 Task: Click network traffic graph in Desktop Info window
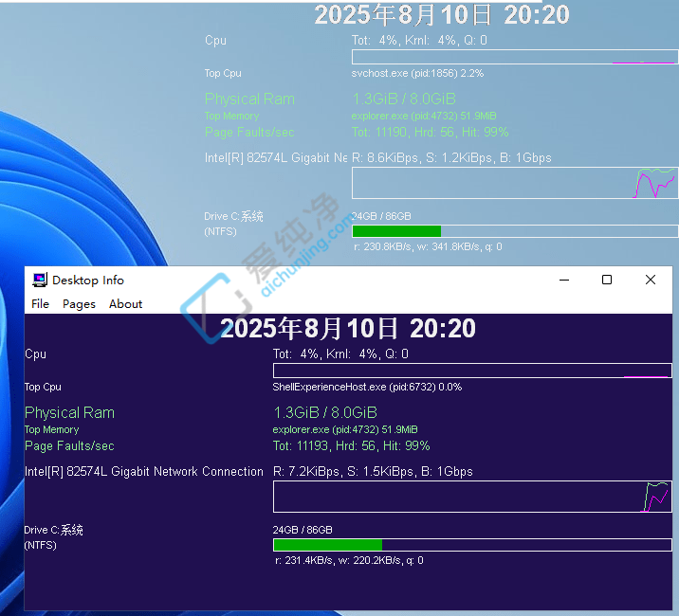pos(472,497)
